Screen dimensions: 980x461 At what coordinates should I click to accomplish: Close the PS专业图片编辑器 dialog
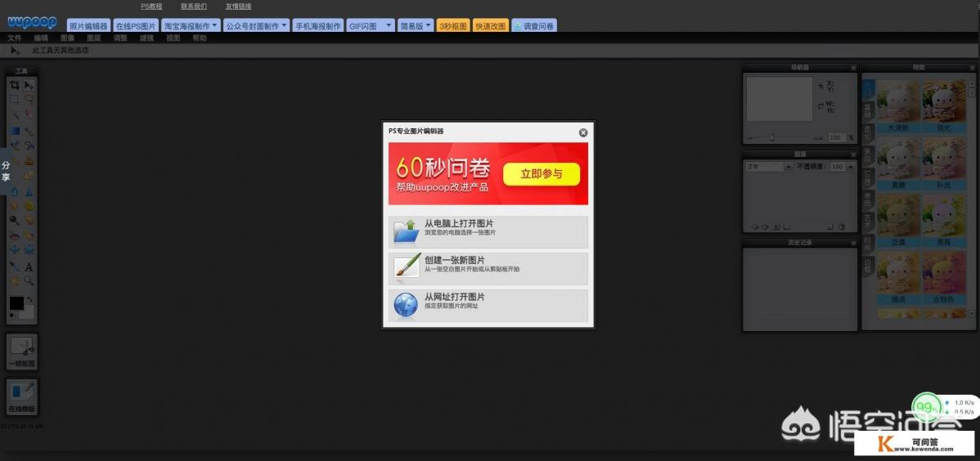582,132
